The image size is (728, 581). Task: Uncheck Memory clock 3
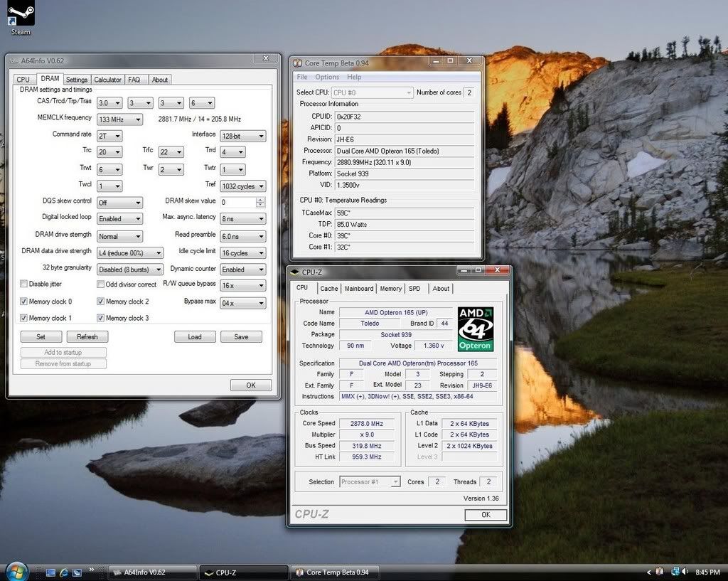[100, 318]
